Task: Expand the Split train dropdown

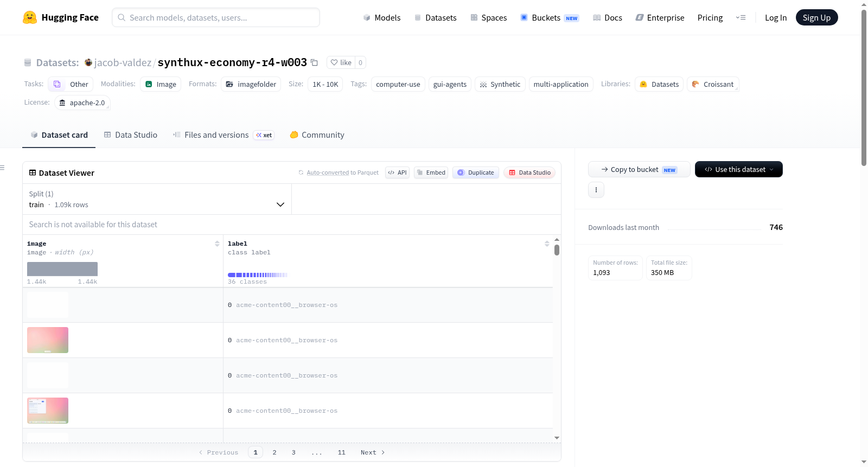Action: click(x=157, y=199)
